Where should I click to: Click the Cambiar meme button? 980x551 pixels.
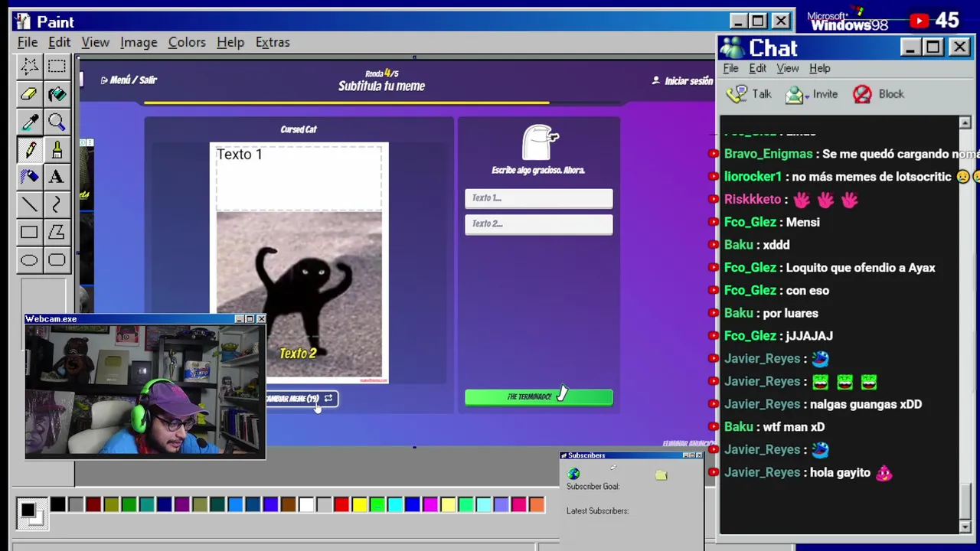[300, 399]
